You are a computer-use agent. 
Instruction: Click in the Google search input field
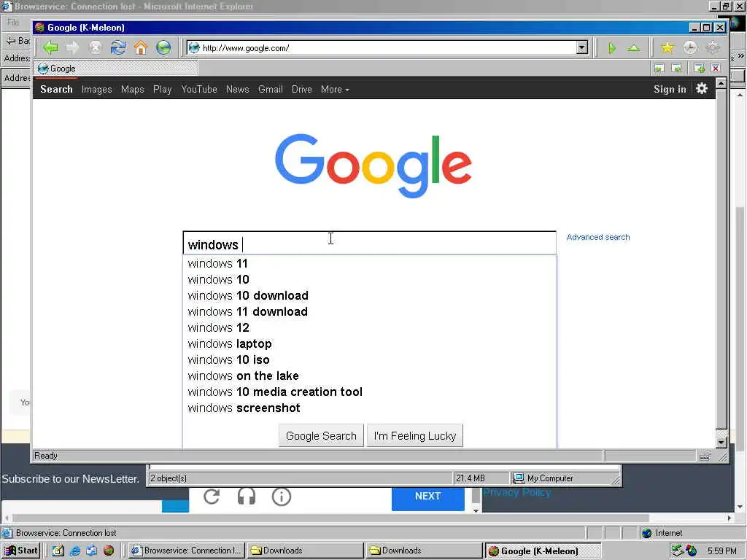coord(370,244)
